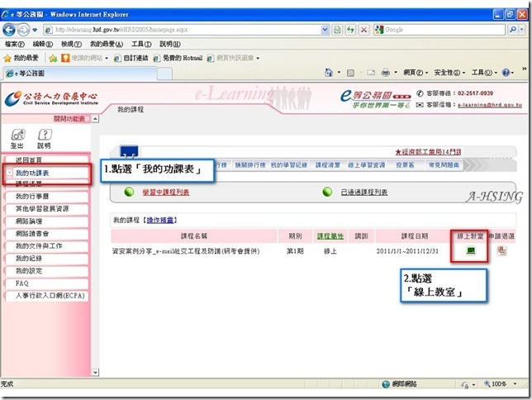Select 返回首頁 in the sidebar
532x400 pixels.
tap(47, 160)
